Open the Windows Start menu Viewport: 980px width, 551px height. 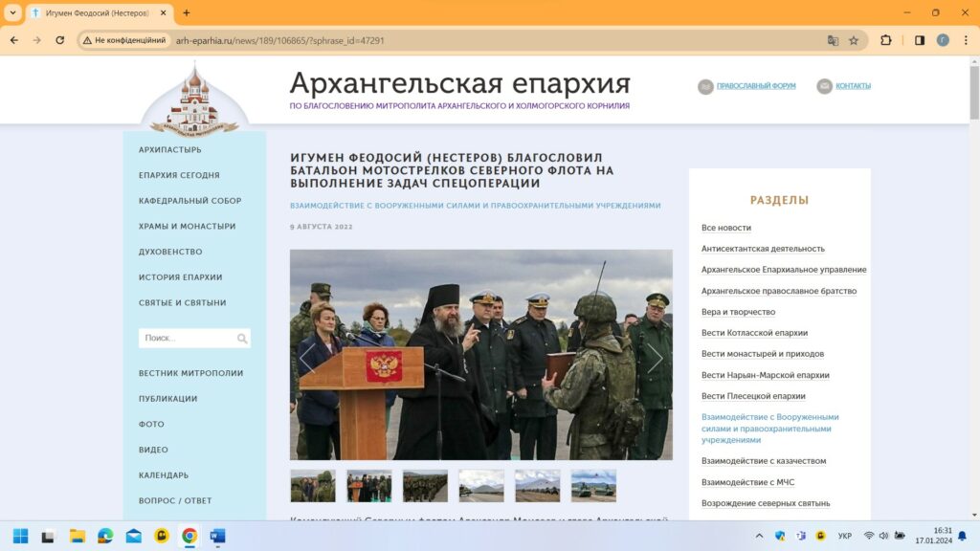tap(21, 536)
